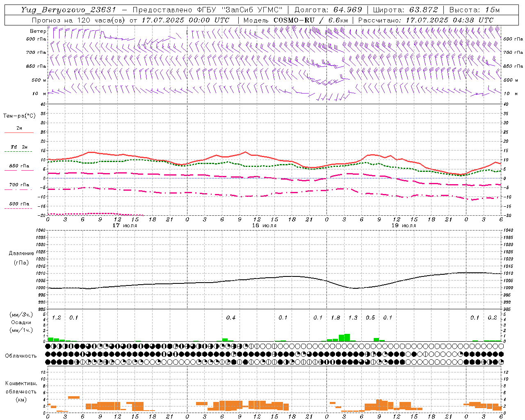Select the '(мм/3ч.)' precipitation unit label
525x420 pixels.
pyautogui.click(x=21, y=315)
